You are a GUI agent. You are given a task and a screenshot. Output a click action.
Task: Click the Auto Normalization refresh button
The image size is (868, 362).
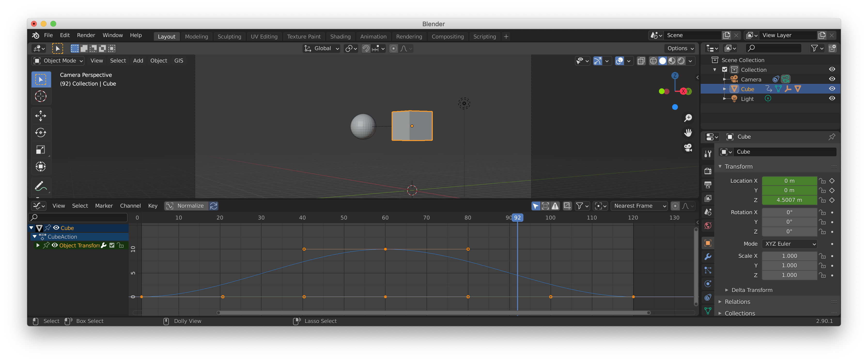click(214, 206)
